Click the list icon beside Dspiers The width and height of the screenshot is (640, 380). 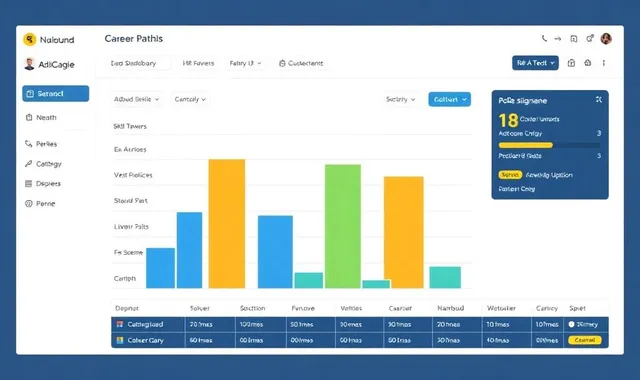pos(29,184)
